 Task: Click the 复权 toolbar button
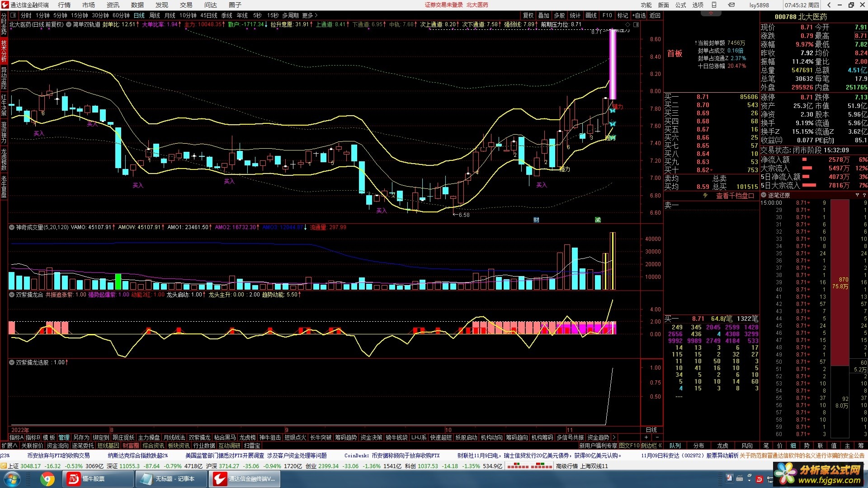(528, 15)
